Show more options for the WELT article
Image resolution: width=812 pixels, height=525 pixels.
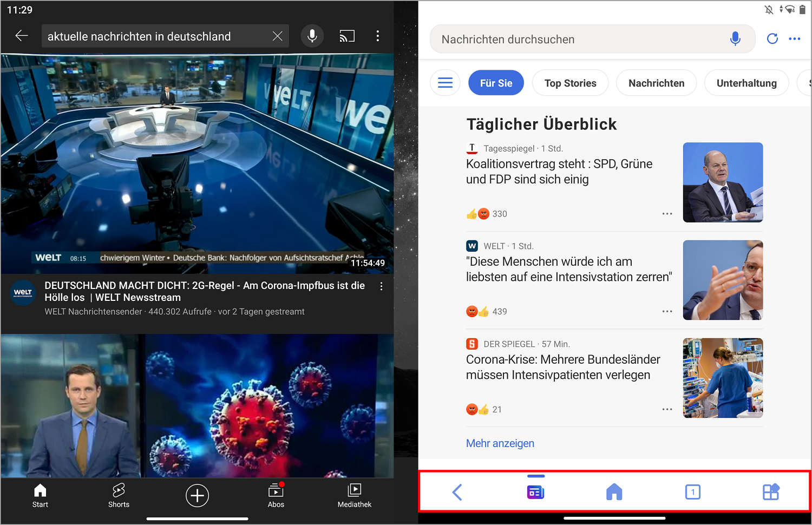[667, 311]
